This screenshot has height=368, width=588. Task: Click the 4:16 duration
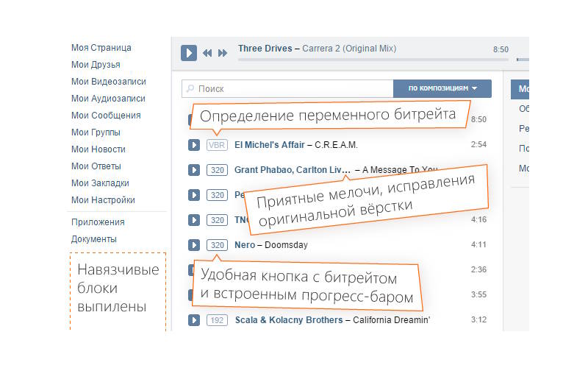[478, 219]
